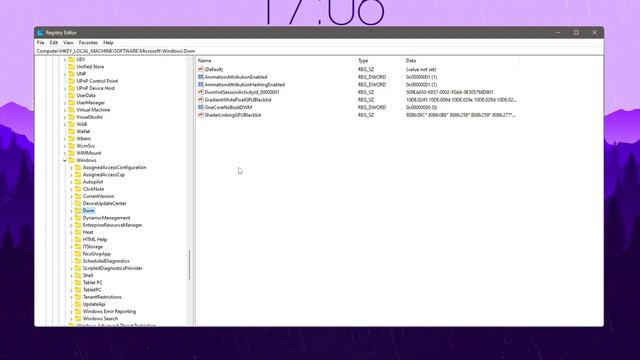Click the (Default) string value icon
The height and width of the screenshot is (360, 640).
200,69
